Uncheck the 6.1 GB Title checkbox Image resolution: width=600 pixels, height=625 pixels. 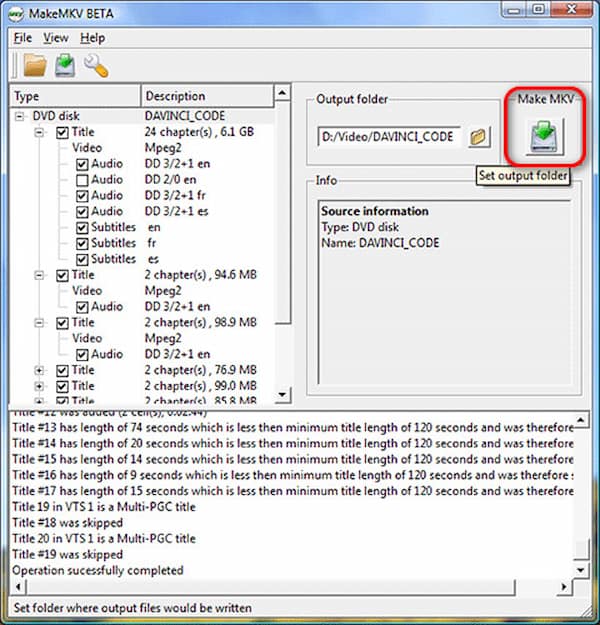62,131
